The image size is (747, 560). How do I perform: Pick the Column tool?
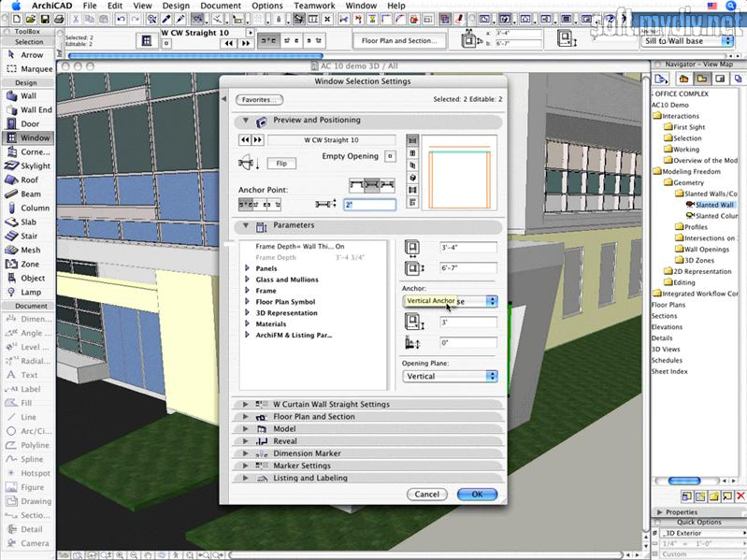click(x=28, y=208)
